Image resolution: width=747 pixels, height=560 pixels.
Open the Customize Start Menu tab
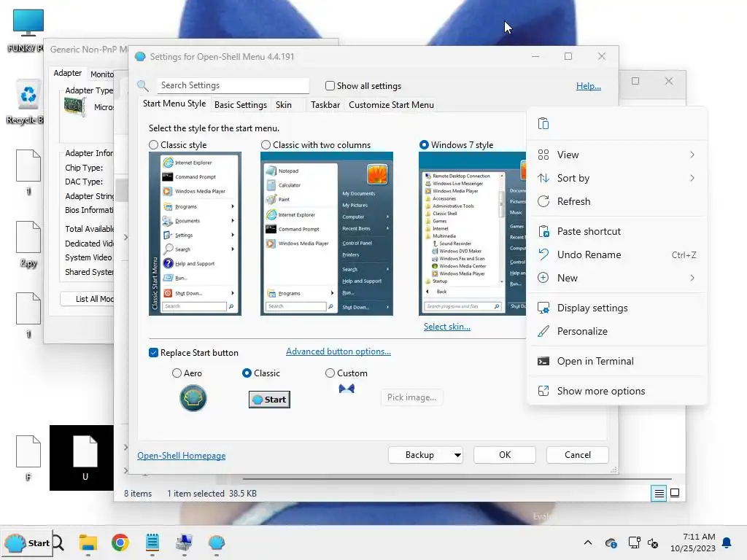pos(391,105)
